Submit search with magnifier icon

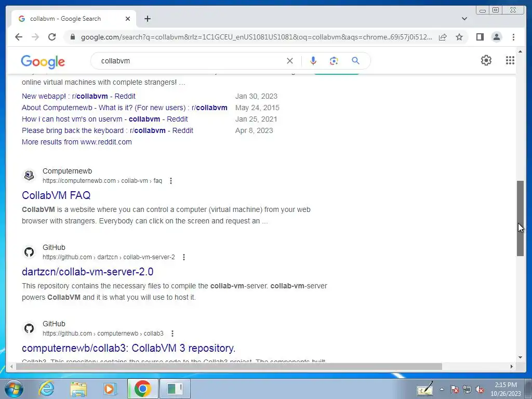coord(355,61)
